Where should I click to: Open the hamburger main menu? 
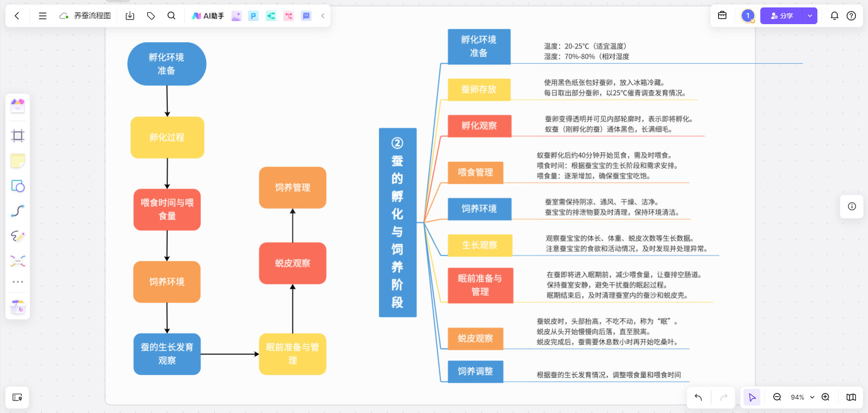pos(43,16)
